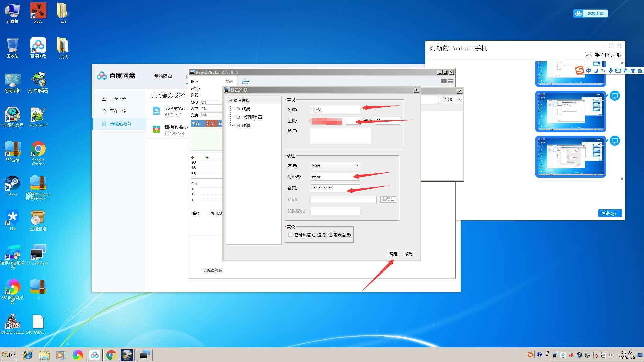Select 代理服务器 in connection tree
Screen dimensions: 644x362
coord(252,117)
